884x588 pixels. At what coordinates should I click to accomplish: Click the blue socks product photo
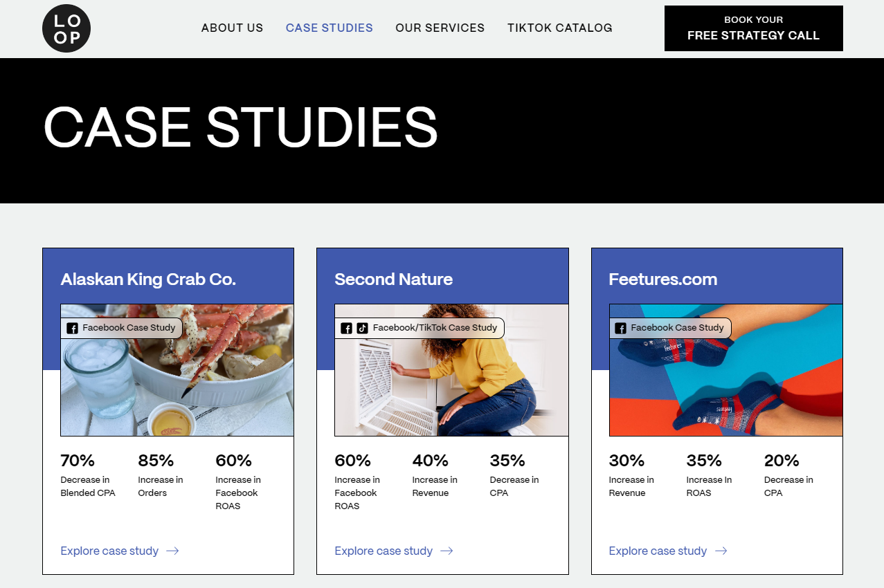tap(725, 387)
